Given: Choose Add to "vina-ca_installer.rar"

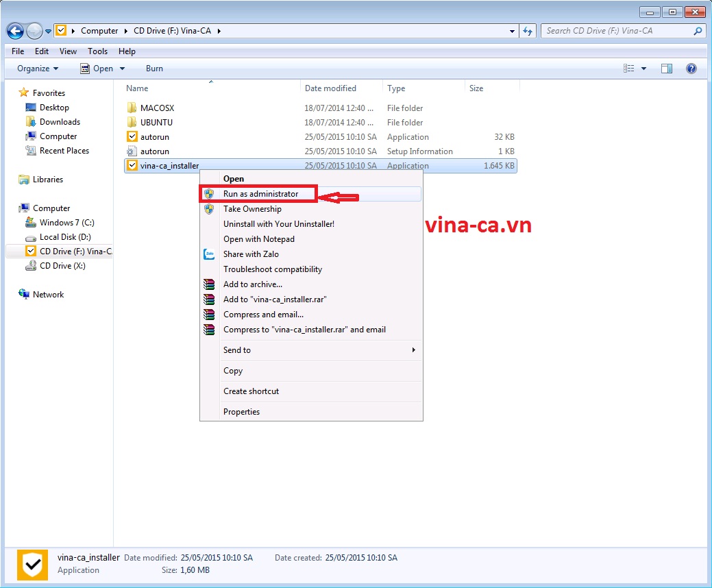Looking at the screenshot, I should (x=275, y=299).
